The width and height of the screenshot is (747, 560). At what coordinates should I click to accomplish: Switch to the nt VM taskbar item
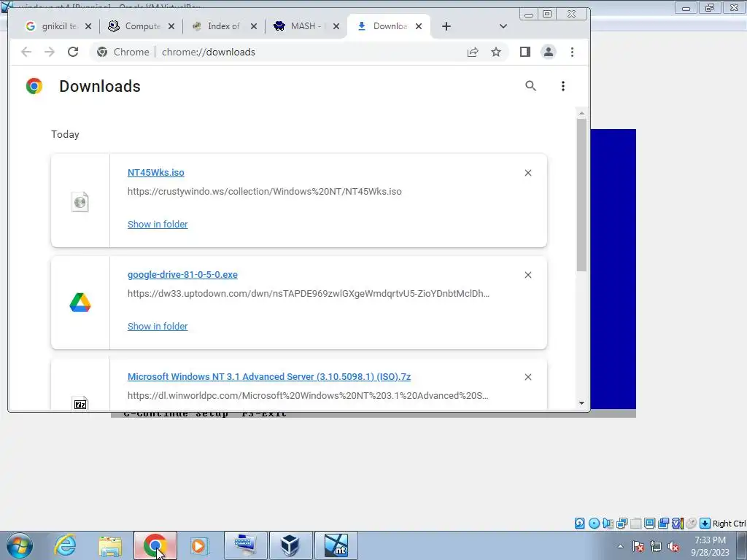click(336, 545)
